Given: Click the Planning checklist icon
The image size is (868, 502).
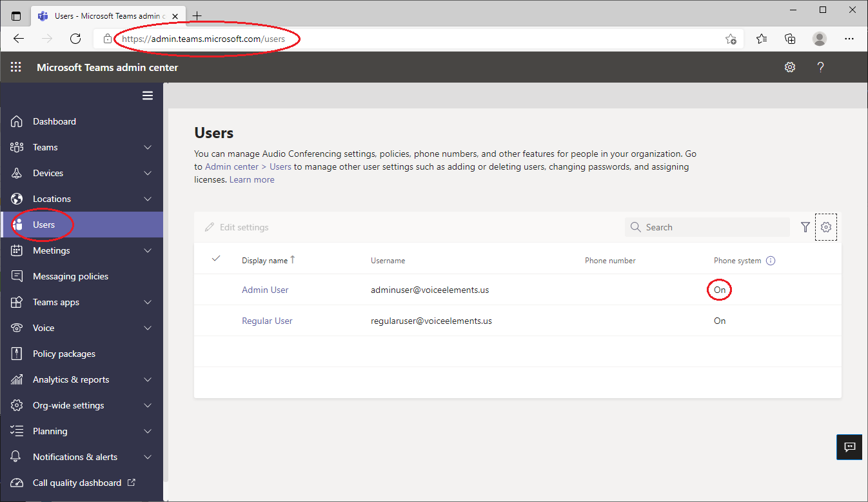Looking at the screenshot, I should tap(17, 431).
